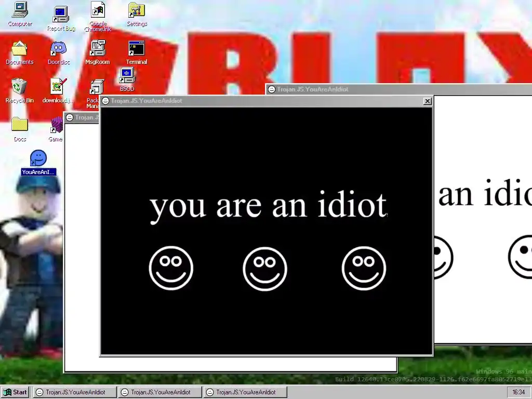Launch Google Chrome.lnk shortcut
The height and width of the screenshot is (399, 532).
[98, 17]
